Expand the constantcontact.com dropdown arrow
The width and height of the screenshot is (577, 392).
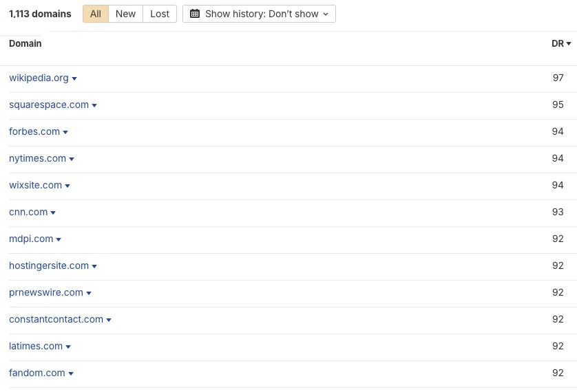[109, 320]
